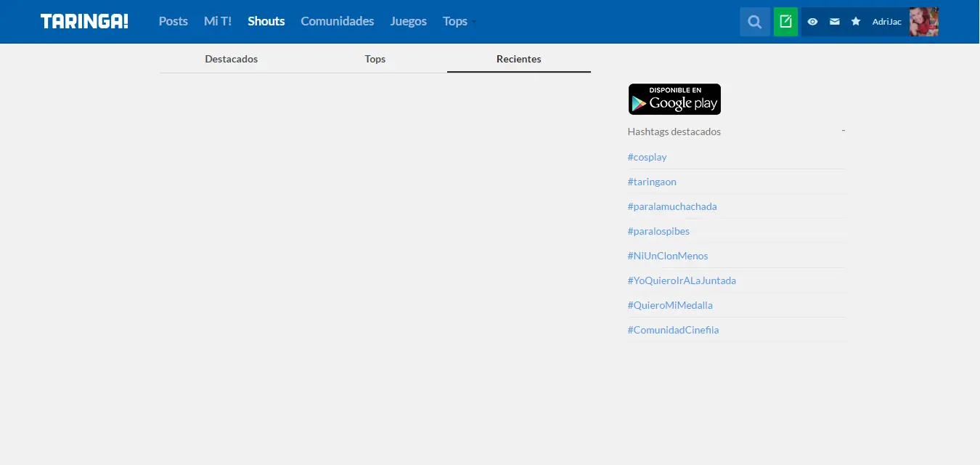Click the green create post icon
The width and height of the screenshot is (980, 465).
(x=785, y=22)
